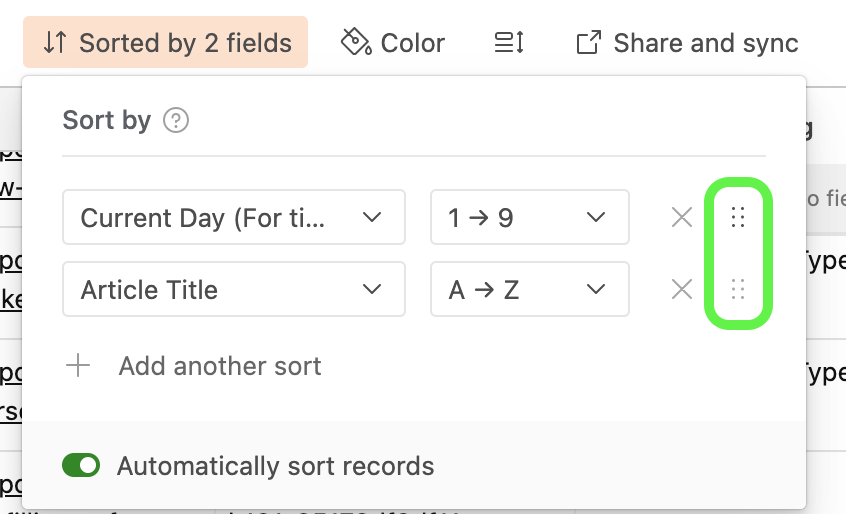Click the drag handle for Article Title sort

(x=738, y=289)
